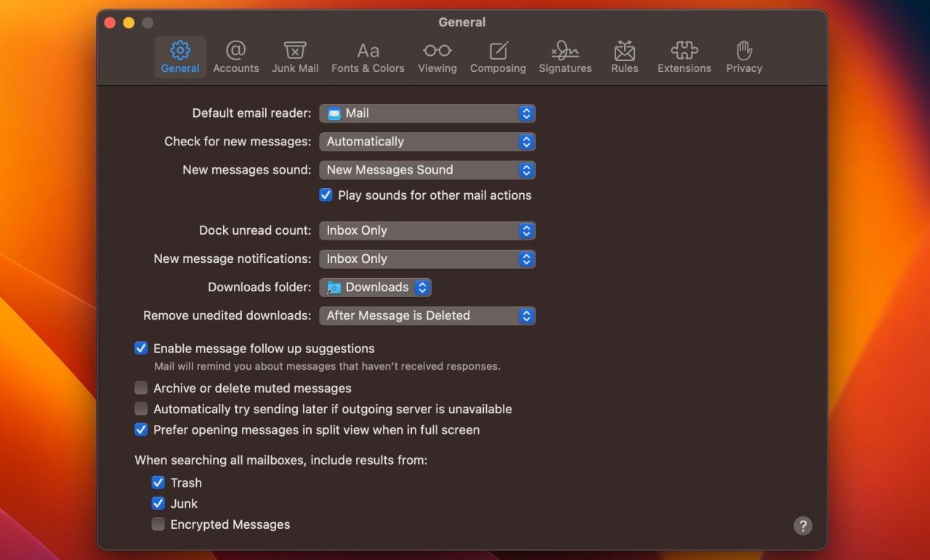Open the Default email reader dropdown
The width and height of the screenshot is (930, 560).
(427, 113)
